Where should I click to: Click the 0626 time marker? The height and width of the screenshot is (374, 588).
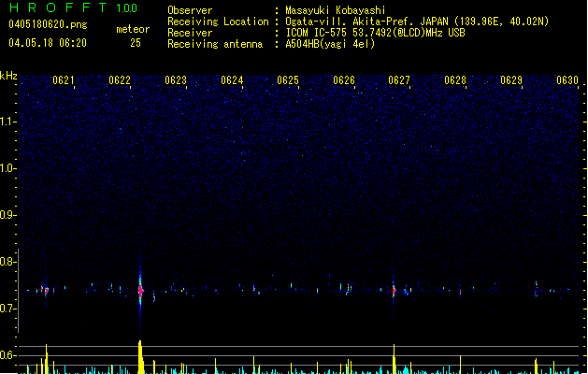coord(344,80)
